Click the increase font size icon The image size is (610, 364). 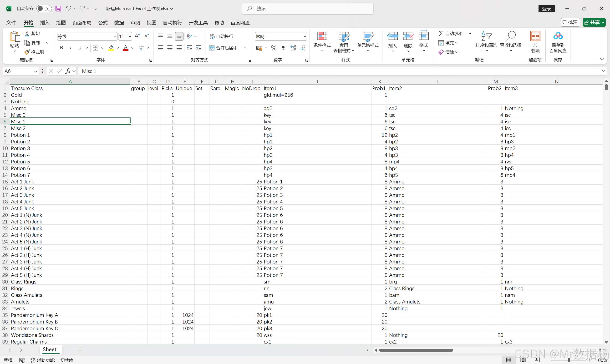pyautogui.click(x=137, y=36)
